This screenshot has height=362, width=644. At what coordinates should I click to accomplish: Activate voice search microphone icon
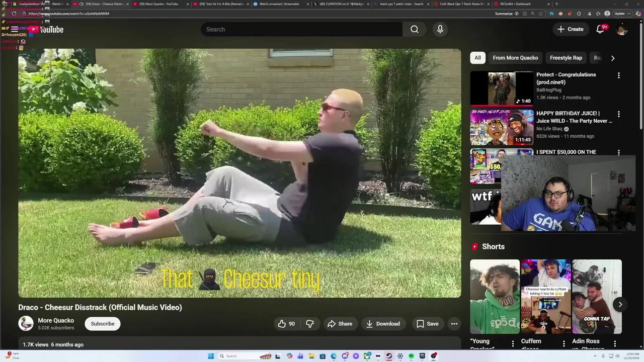tap(440, 29)
